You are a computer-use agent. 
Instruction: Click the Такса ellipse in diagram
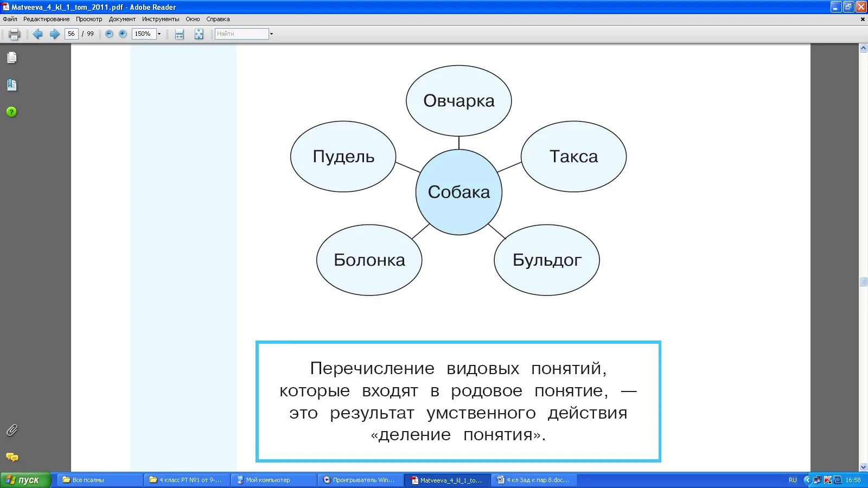pyautogui.click(x=574, y=156)
